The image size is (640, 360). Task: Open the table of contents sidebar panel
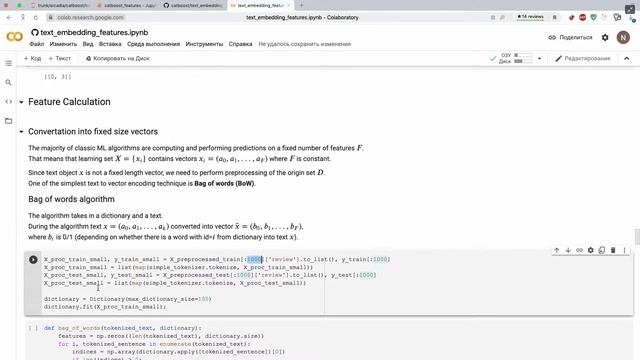coord(8,63)
